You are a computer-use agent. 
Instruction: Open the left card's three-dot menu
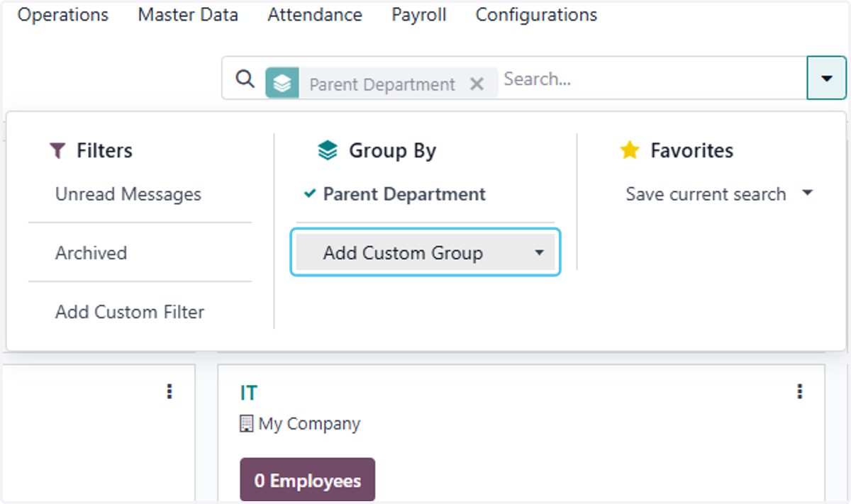(169, 391)
